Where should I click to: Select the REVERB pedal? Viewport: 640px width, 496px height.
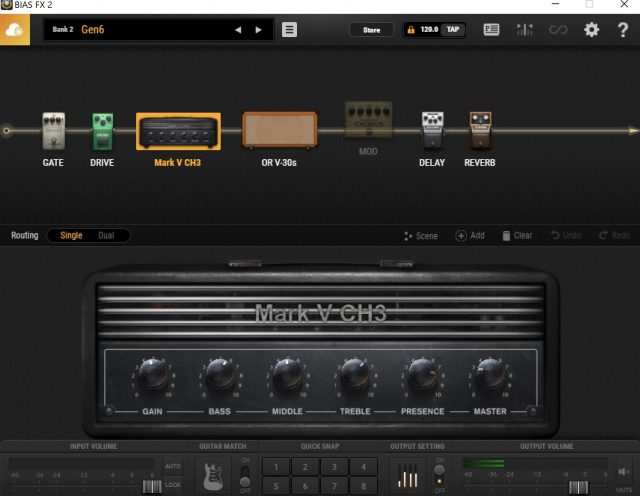(x=480, y=130)
